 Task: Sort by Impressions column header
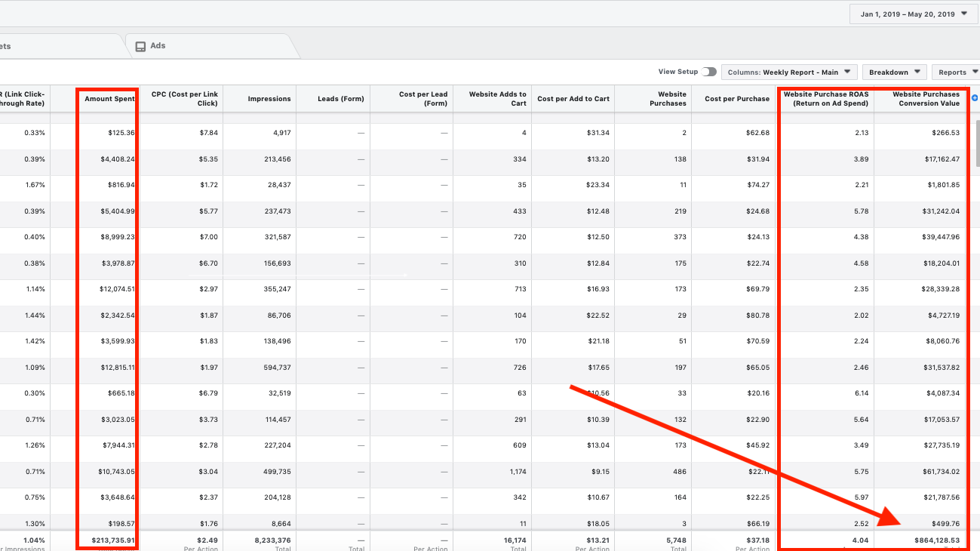click(269, 99)
